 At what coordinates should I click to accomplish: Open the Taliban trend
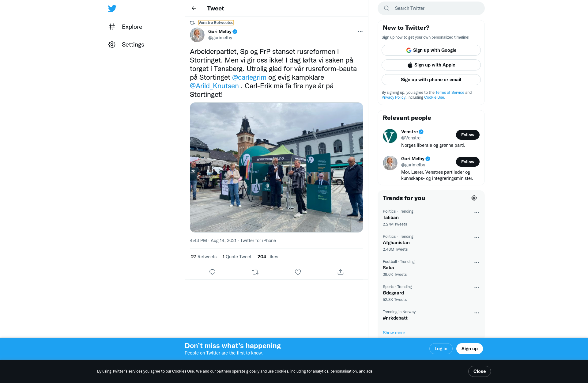click(391, 218)
